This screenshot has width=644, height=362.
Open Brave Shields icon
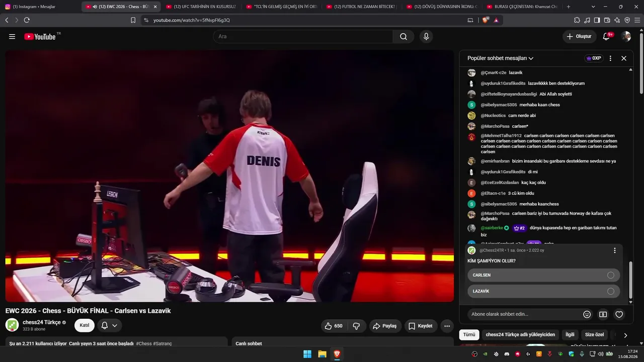pyautogui.click(x=486, y=20)
